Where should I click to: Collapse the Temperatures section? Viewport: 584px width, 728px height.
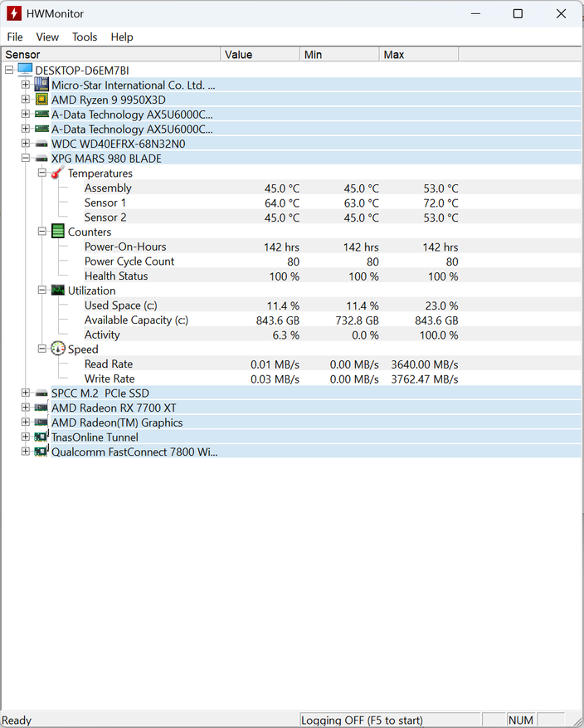point(41,173)
